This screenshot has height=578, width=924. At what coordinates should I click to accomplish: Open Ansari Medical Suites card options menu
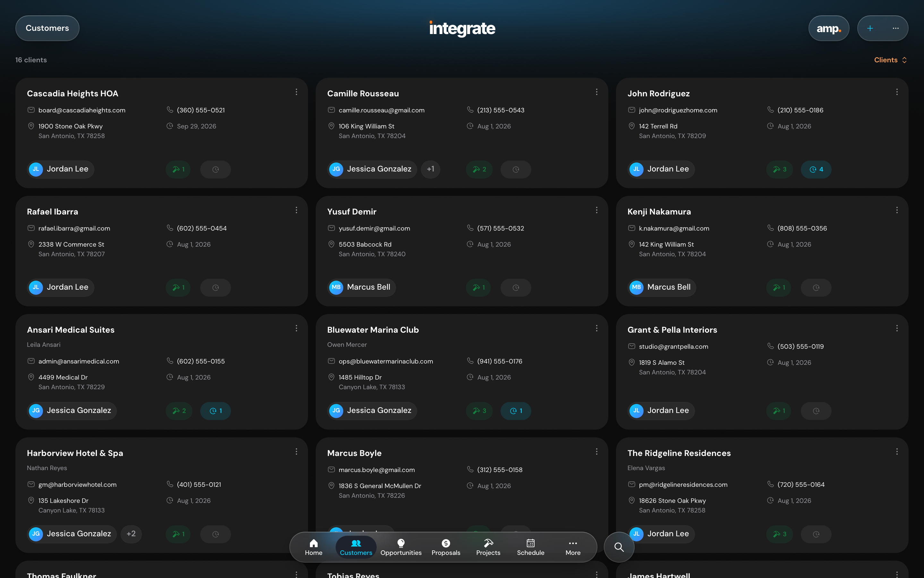tap(296, 328)
